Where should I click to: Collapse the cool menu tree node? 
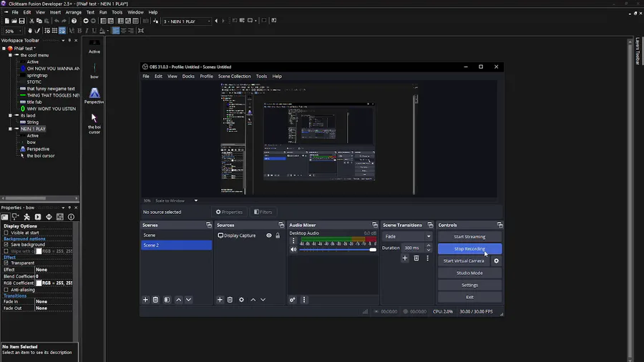[x=10, y=55]
